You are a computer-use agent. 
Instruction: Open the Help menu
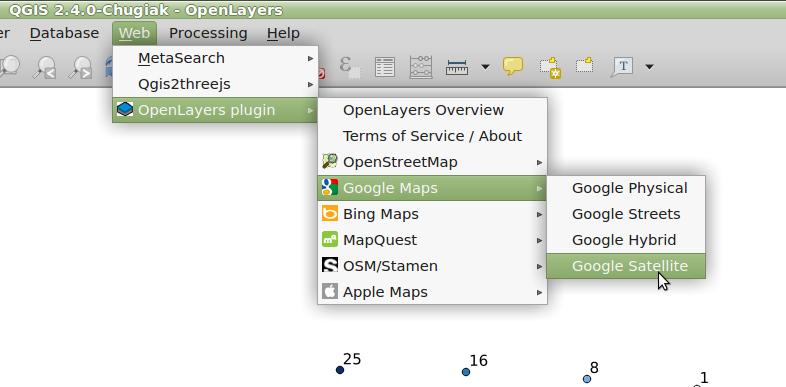coord(283,33)
